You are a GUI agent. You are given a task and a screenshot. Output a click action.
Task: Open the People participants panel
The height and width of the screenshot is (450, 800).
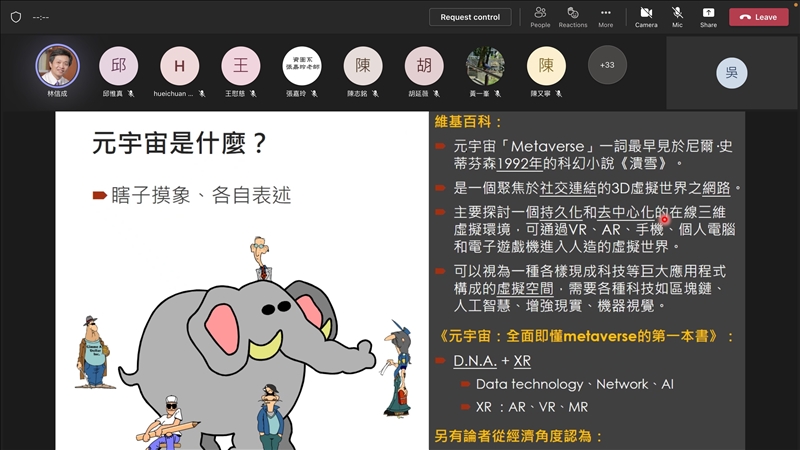pos(540,16)
